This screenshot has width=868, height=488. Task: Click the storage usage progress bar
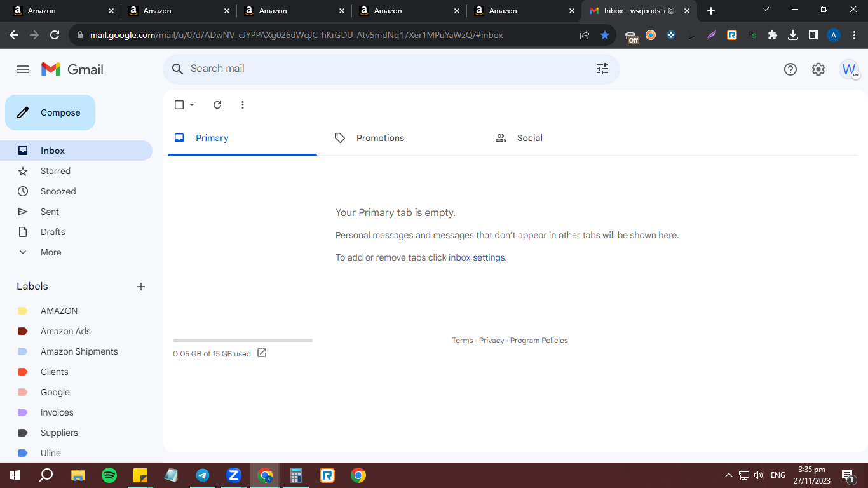[243, 341]
